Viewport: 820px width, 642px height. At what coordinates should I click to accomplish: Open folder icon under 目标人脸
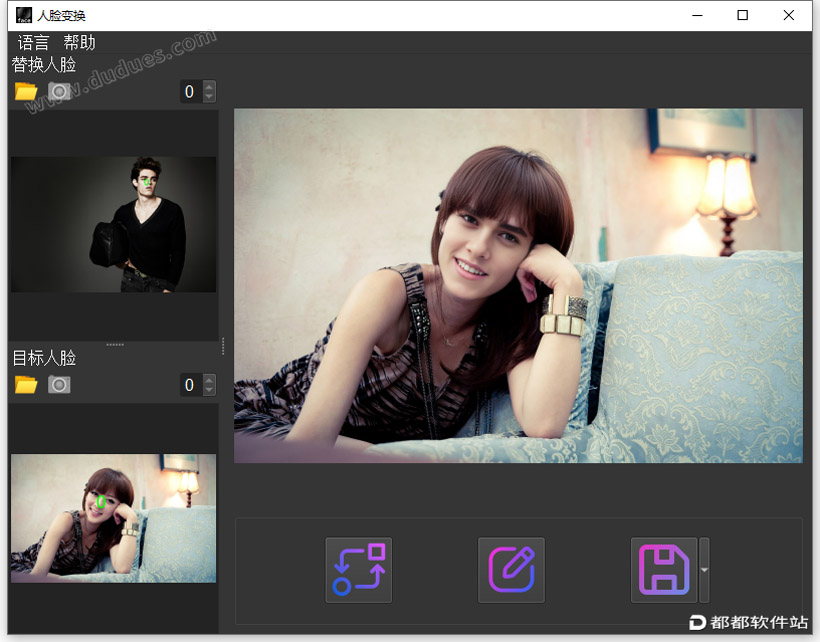point(26,385)
